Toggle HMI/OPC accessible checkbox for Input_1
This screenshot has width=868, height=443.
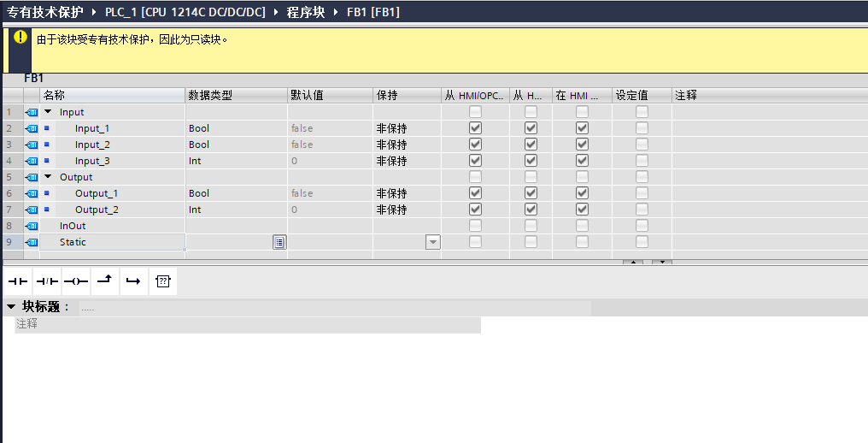coord(475,128)
